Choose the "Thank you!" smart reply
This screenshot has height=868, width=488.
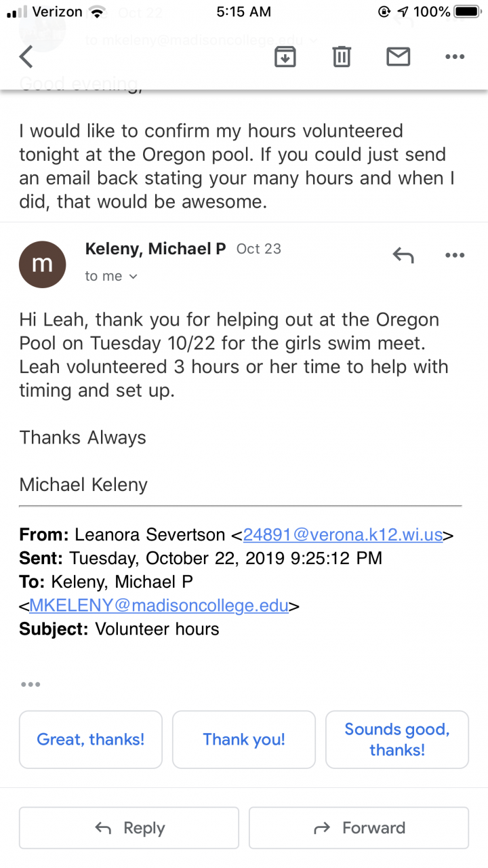pyautogui.click(x=244, y=739)
